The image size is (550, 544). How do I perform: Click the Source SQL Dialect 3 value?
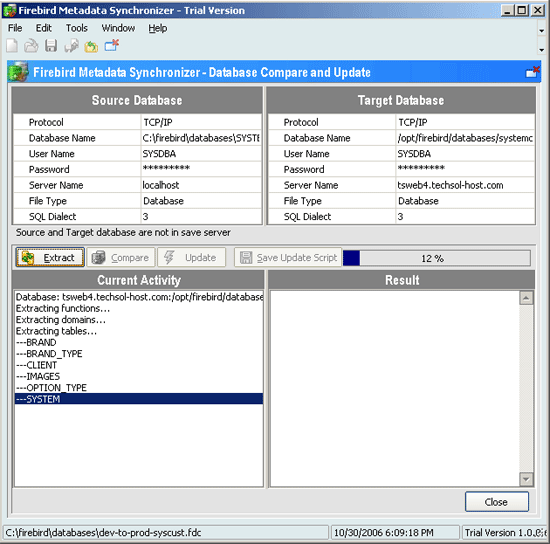[x=201, y=216]
